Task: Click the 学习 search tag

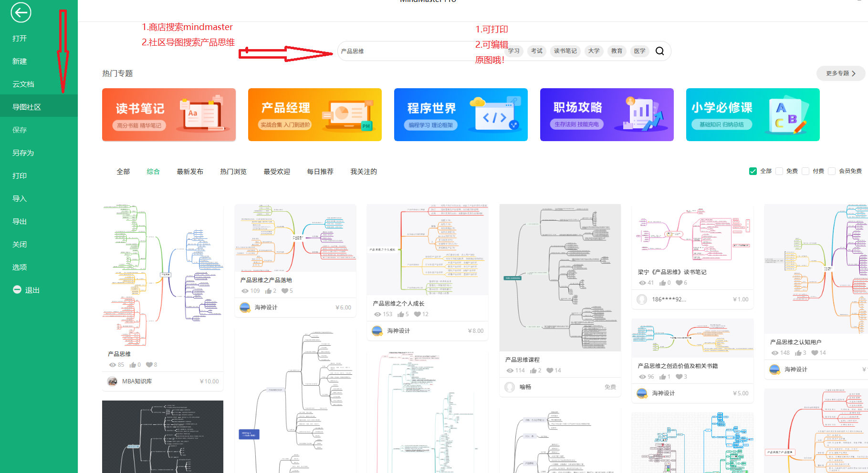Action: click(514, 51)
